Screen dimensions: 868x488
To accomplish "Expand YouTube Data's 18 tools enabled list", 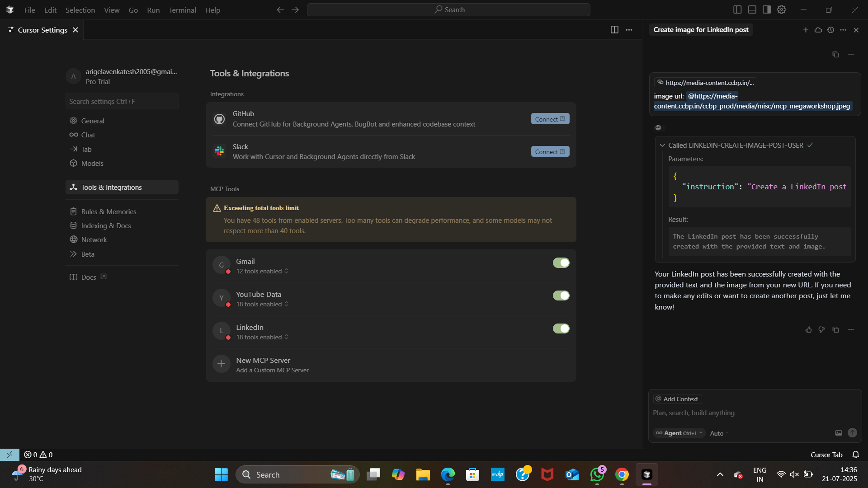I will click(x=262, y=304).
